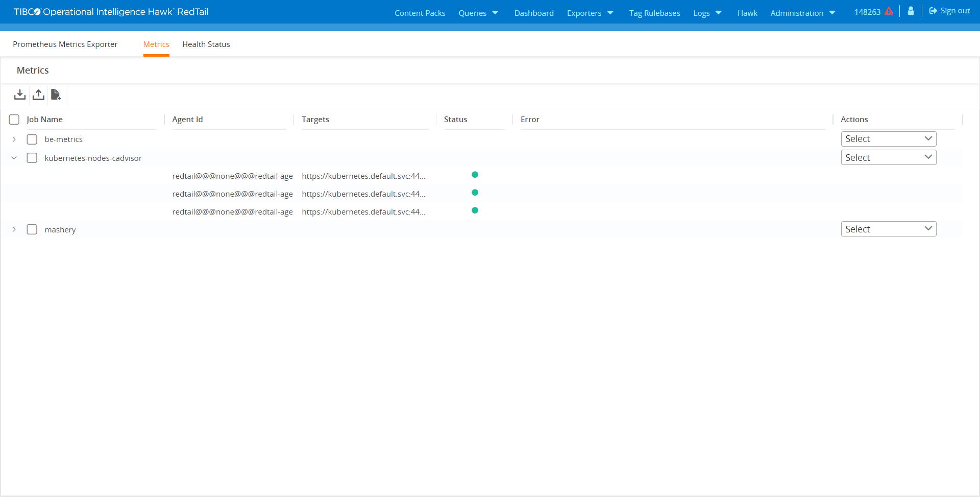Toggle the select-all Job Name checkbox
This screenshot has height=497, width=980.
pyautogui.click(x=14, y=120)
